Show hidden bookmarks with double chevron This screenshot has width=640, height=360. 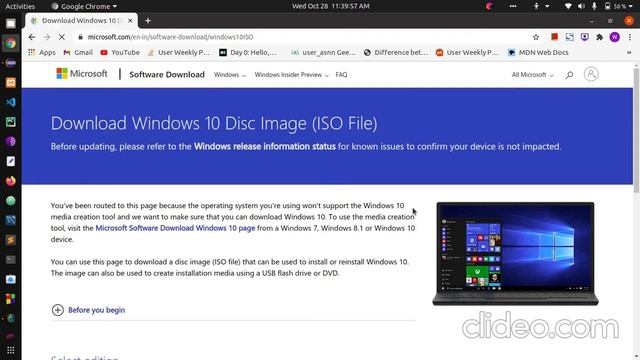tap(629, 53)
